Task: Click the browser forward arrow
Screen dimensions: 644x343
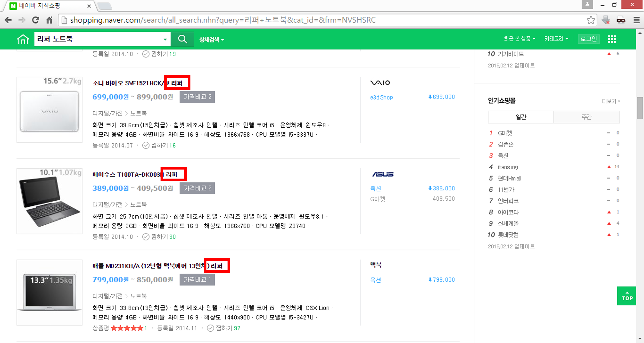Action: coord(22,20)
